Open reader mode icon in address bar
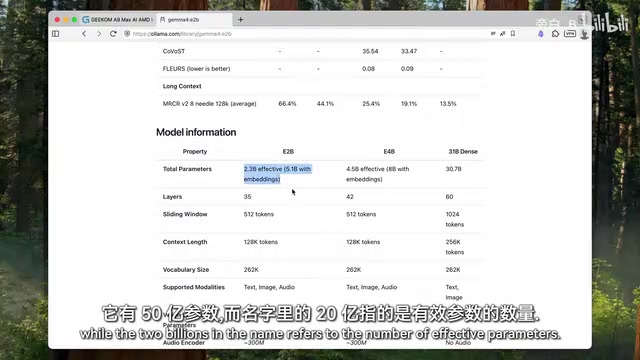The height and width of the screenshot is (360, 640). pos(493,34)
